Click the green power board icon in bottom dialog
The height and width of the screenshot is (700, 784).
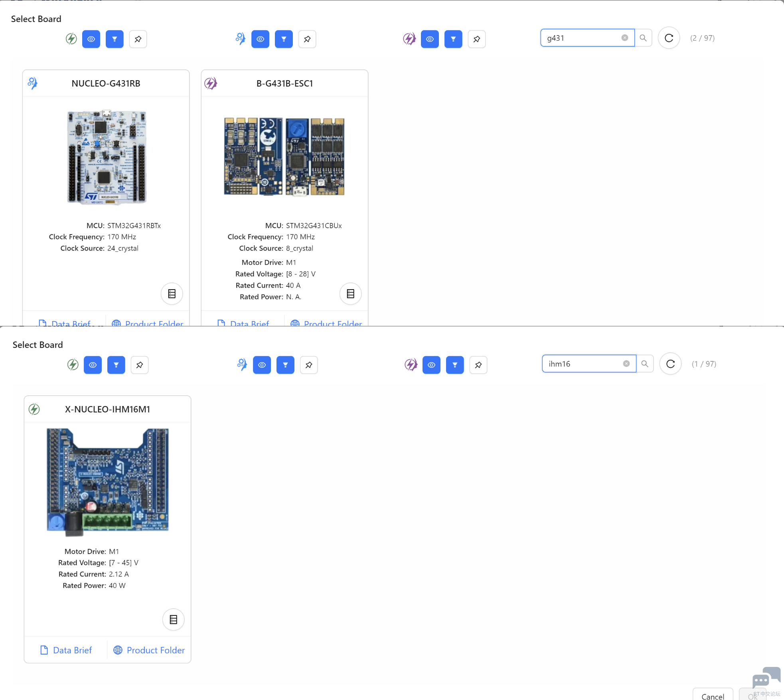[x=73, y=365]
